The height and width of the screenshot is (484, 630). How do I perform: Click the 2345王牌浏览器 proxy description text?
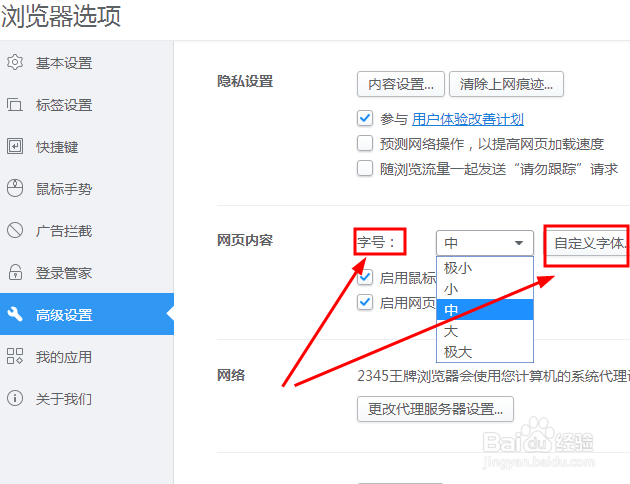click(493, 376)
